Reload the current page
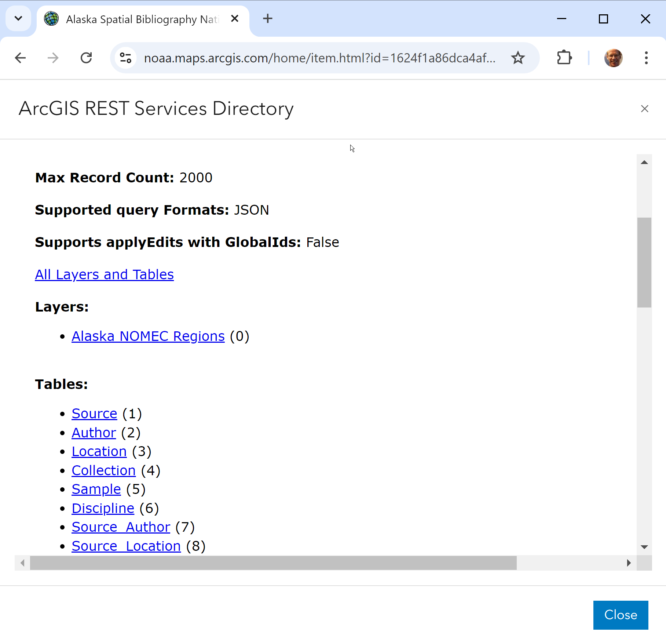666x644 pixels. pos(87,58)
